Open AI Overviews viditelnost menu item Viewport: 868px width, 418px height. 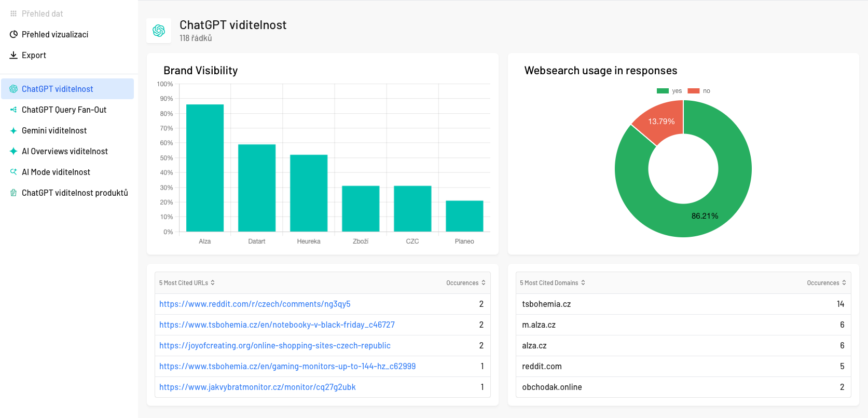[65, 151]
